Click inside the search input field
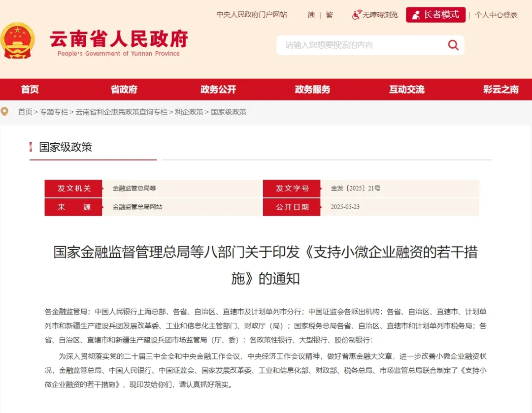Image resolution: width=532 pixels, height=413 pixels. (x=360, y=45)
